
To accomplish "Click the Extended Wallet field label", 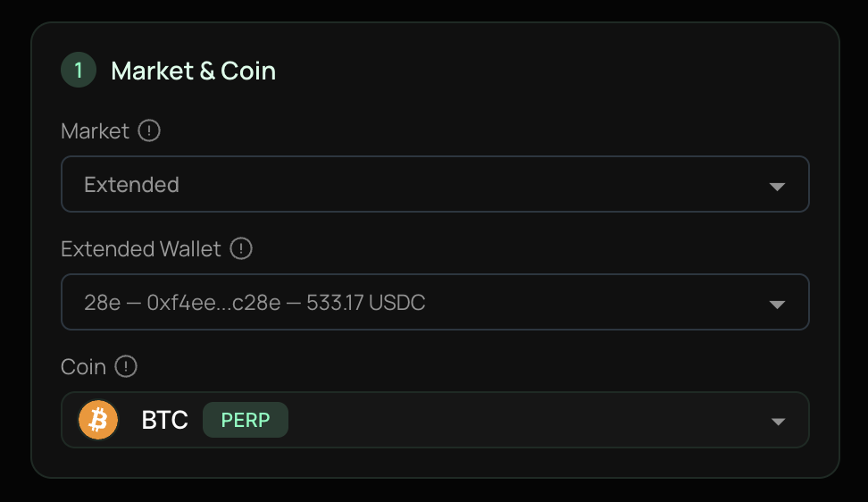I will (x=140, y=249).
